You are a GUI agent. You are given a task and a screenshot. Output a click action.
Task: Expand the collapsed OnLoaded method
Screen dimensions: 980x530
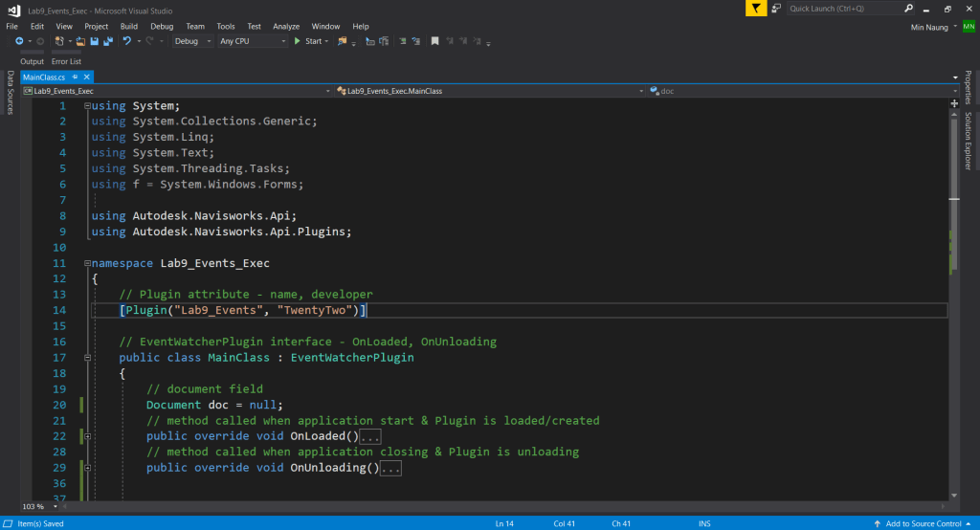pyautogui.click(x=88, y=436)
